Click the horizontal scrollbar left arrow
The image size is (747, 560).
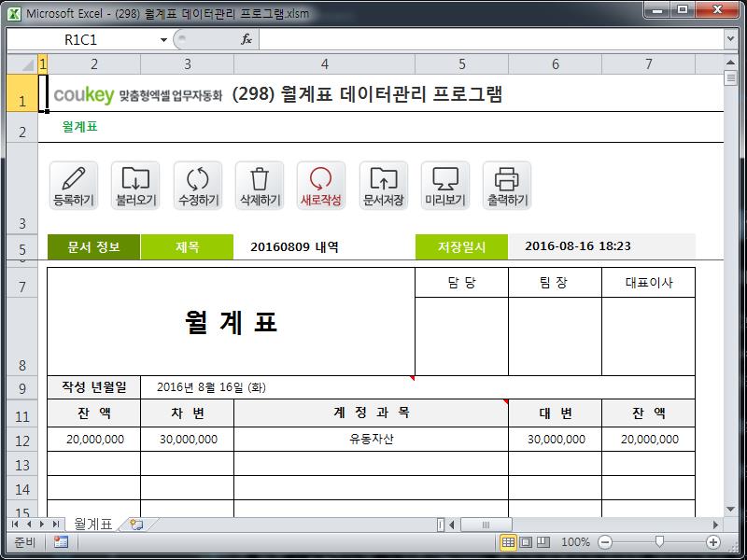coord(452,525)
